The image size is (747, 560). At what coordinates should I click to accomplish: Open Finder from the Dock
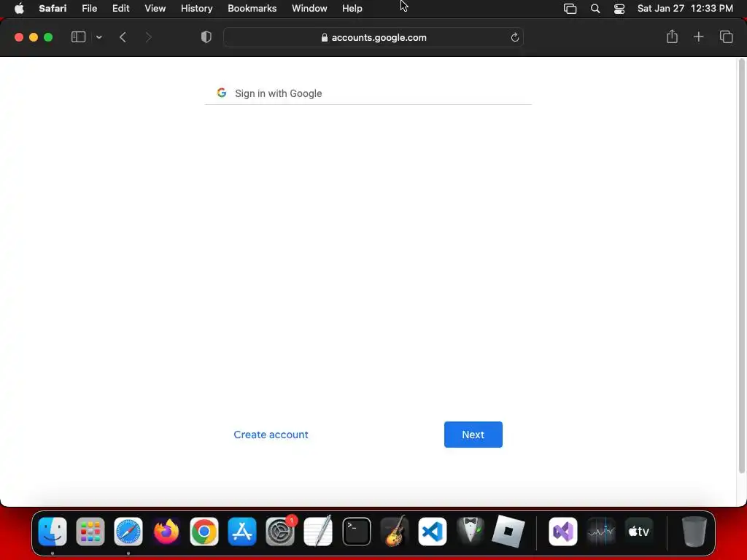pyautogui.click(x=53, y=532)
